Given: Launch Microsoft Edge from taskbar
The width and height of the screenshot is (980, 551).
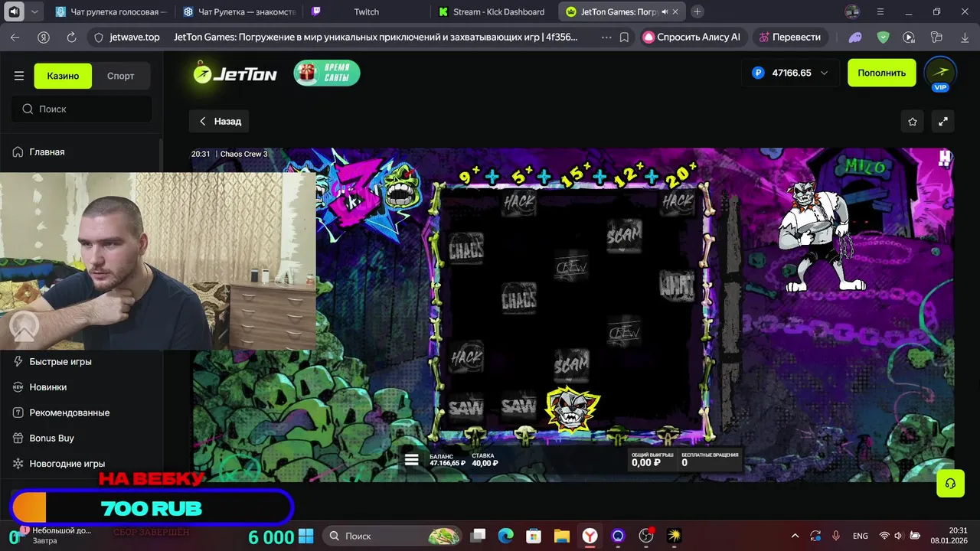Looking at the screenshot, I should click(505, 536).
